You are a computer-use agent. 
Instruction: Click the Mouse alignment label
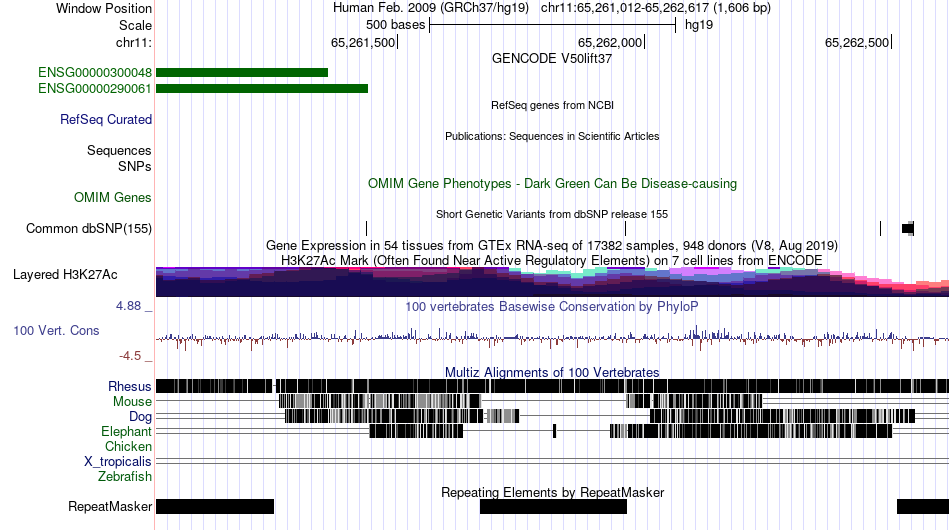click(x=132, y=402)
